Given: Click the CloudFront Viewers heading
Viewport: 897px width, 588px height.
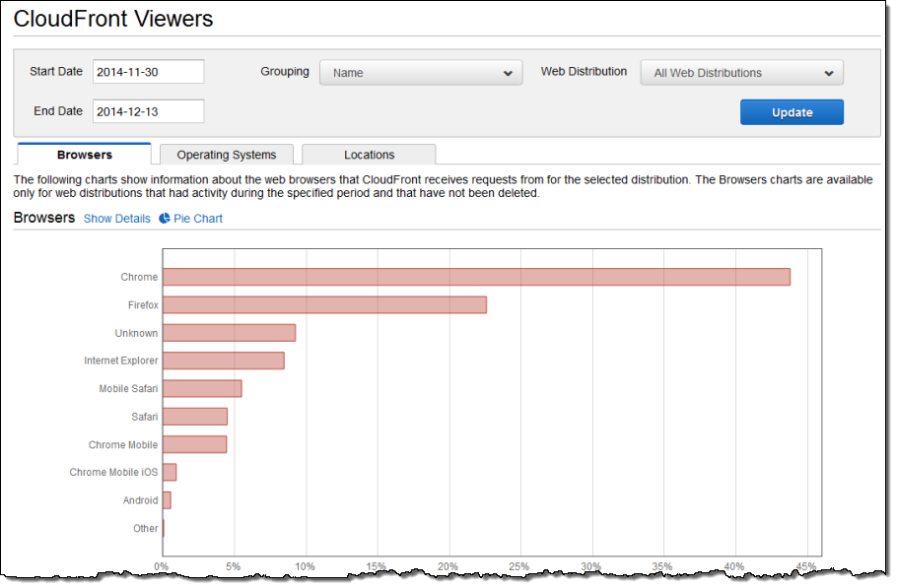Looking at the screenshot, I should click(x=113, y=19).
